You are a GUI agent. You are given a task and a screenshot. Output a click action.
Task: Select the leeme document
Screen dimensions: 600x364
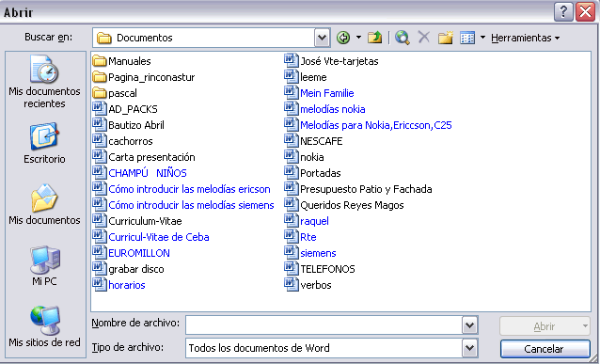[306, 77]
